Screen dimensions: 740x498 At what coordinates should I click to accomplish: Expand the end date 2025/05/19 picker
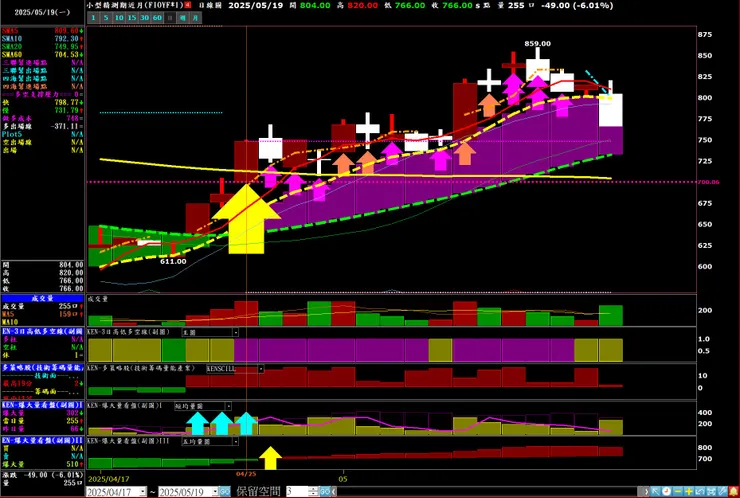215,491
